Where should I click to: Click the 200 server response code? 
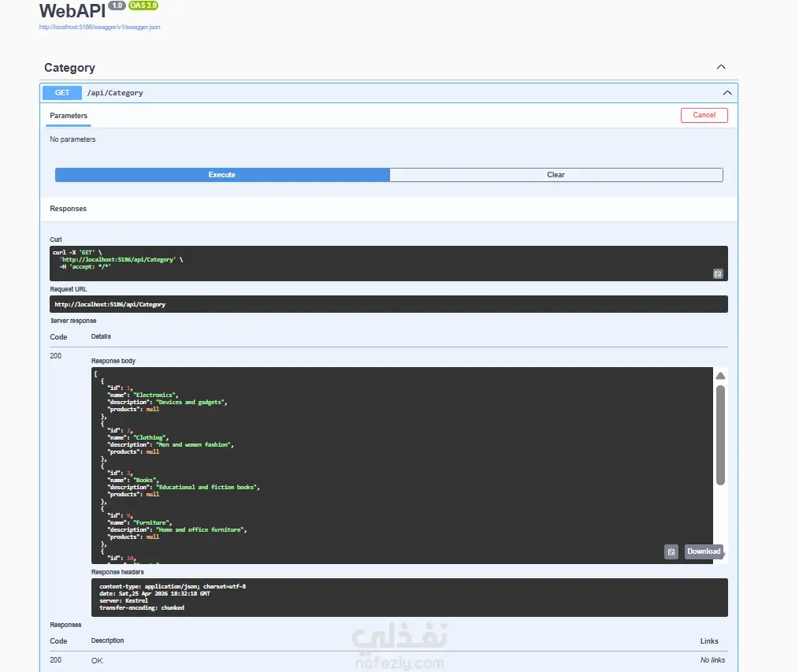(55, 356)
